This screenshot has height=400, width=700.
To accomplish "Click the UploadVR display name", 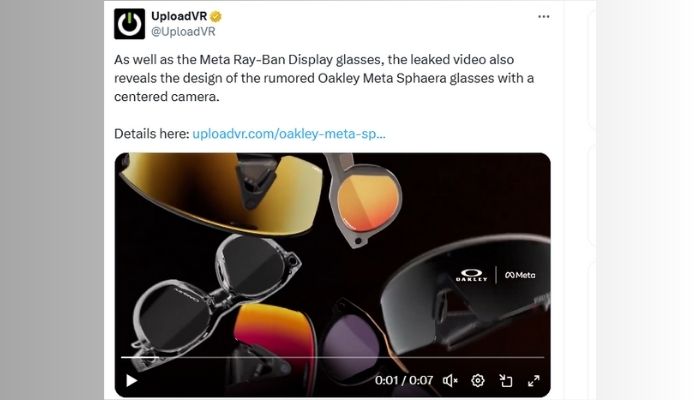I will pyautogui.click(x=179, y=16).
